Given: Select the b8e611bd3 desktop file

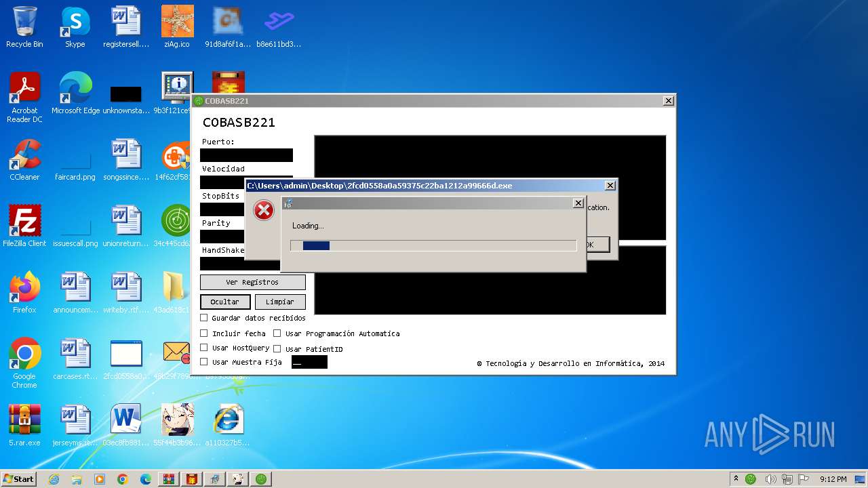Looking at the screenshot, I should tap(279, 27).
